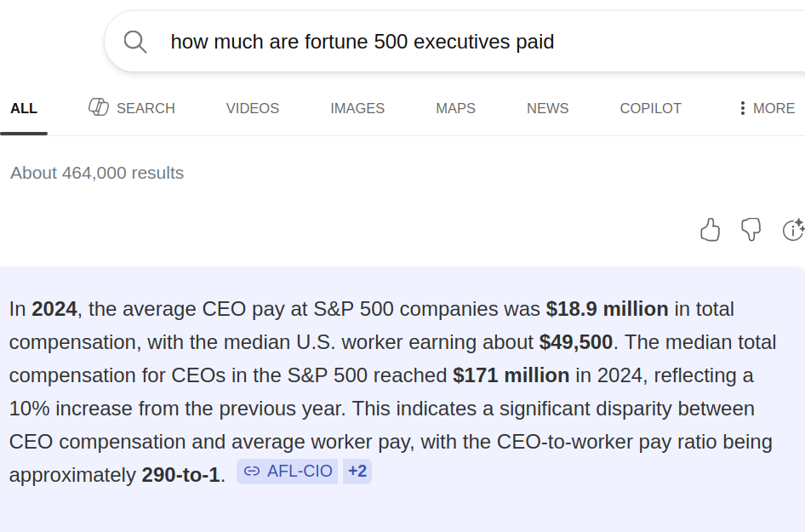Give the answer a thumbs up
This screenshot has height=532, width=805.
point(710,229)
